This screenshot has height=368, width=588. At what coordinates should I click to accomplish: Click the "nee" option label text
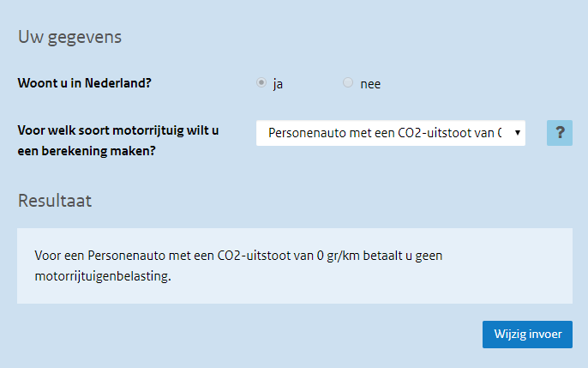[370, 84]
